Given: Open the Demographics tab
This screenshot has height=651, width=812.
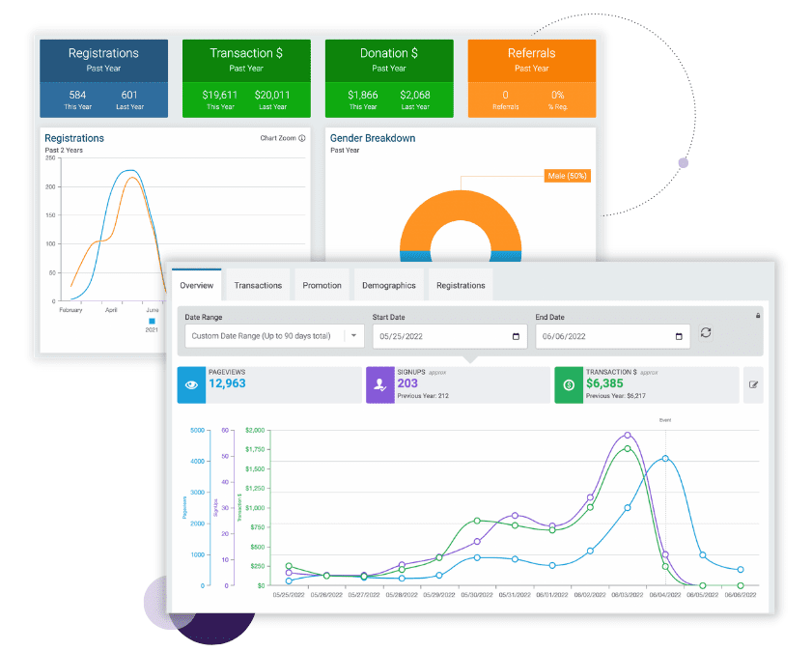Looking at the screenshot, I should [389, 285].
